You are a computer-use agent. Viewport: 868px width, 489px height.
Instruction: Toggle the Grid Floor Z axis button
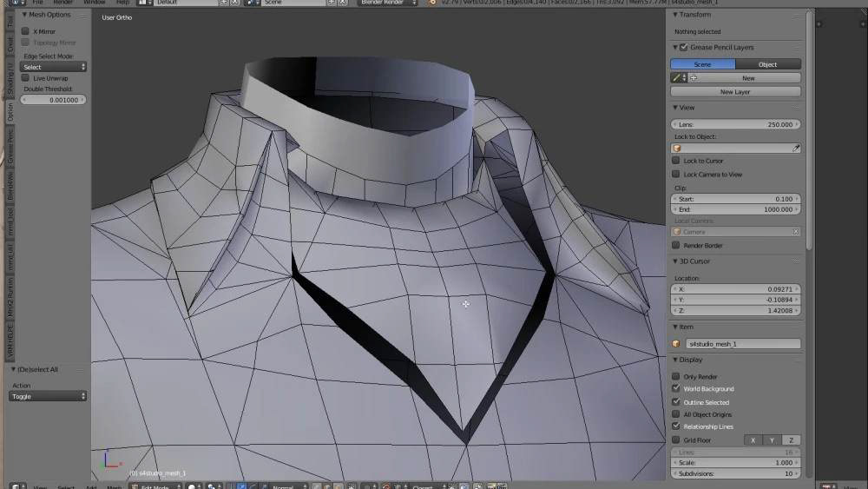click(x=791, y=440)
